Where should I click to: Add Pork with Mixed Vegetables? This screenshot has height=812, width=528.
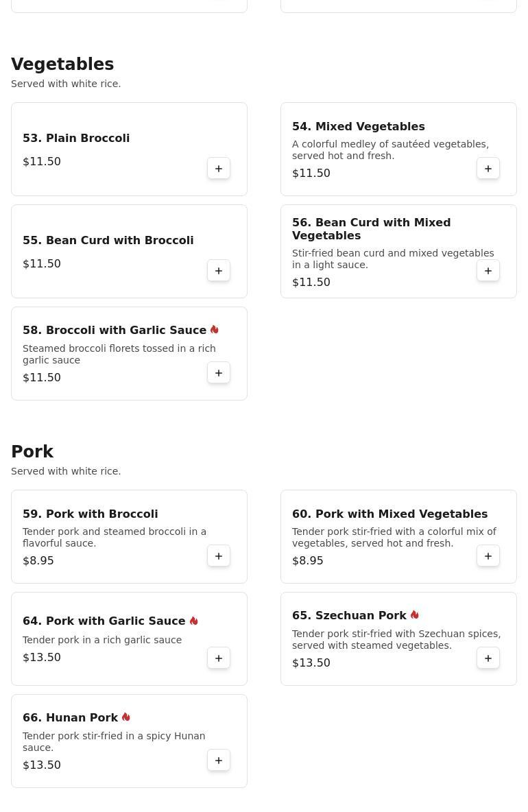[488, 556]
